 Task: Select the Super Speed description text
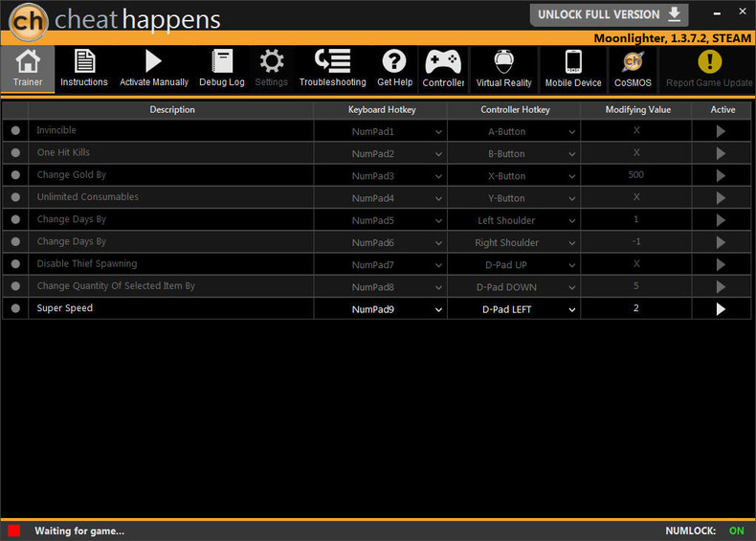tap(65, 308)
